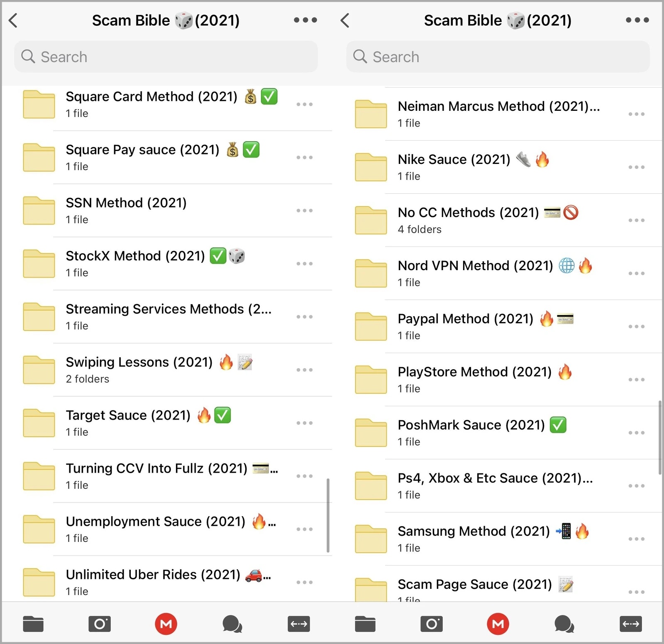Viewport: 664px width, 644px height.
Task: Open the three-dot menu in the left screen's header
Action: (x=305, y=20)
